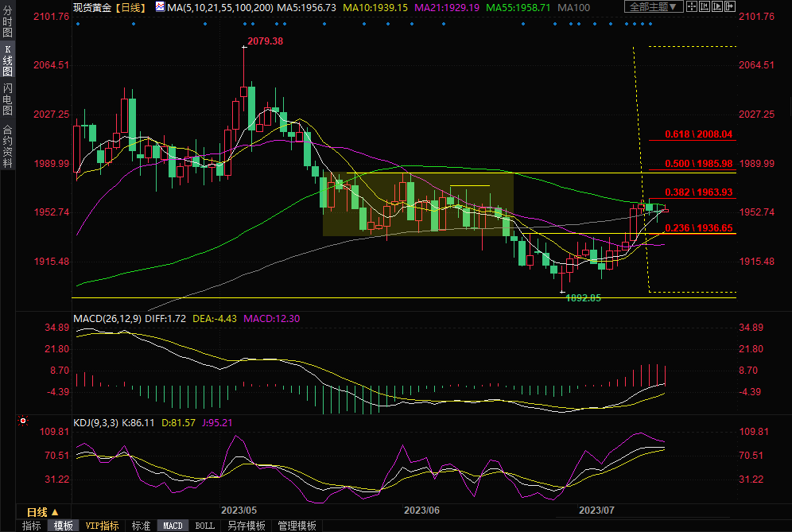Click the 管理模板 button
The width and height of the screenshot is (792, 532).
pyautogui.click(x=296, y=526)
